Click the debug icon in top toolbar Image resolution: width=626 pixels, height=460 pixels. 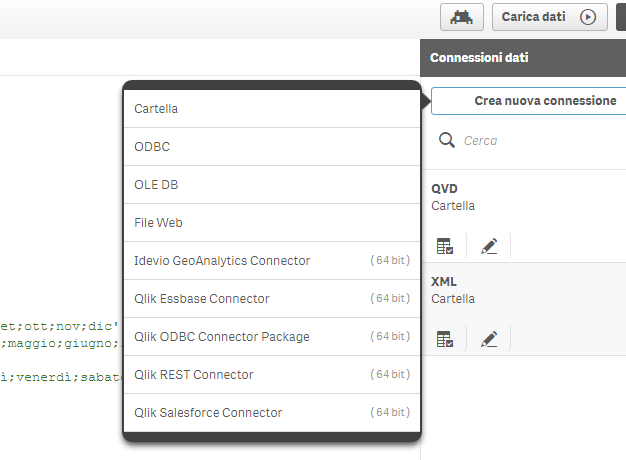point(462,17)
